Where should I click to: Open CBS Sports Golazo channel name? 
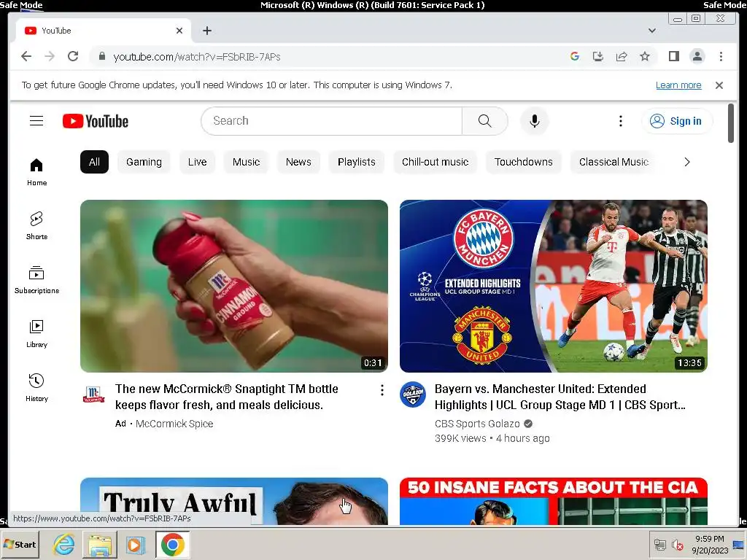(x=477, y=424)
